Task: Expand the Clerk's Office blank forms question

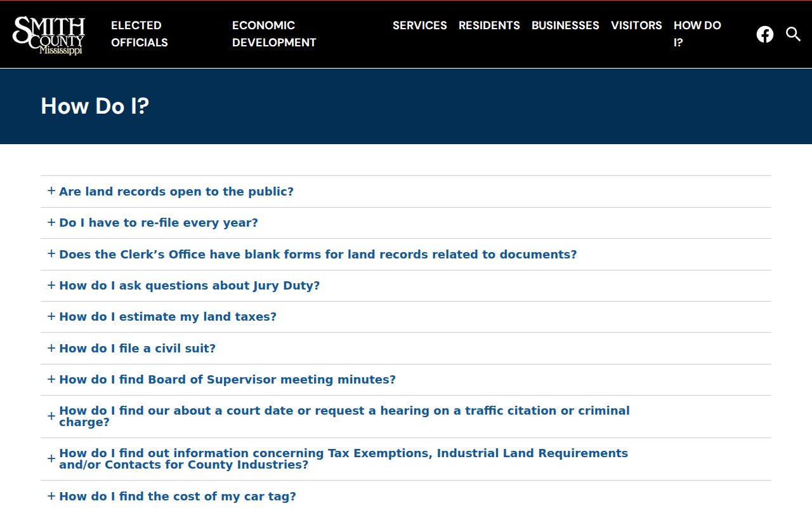Action: (x=318, y=255)
